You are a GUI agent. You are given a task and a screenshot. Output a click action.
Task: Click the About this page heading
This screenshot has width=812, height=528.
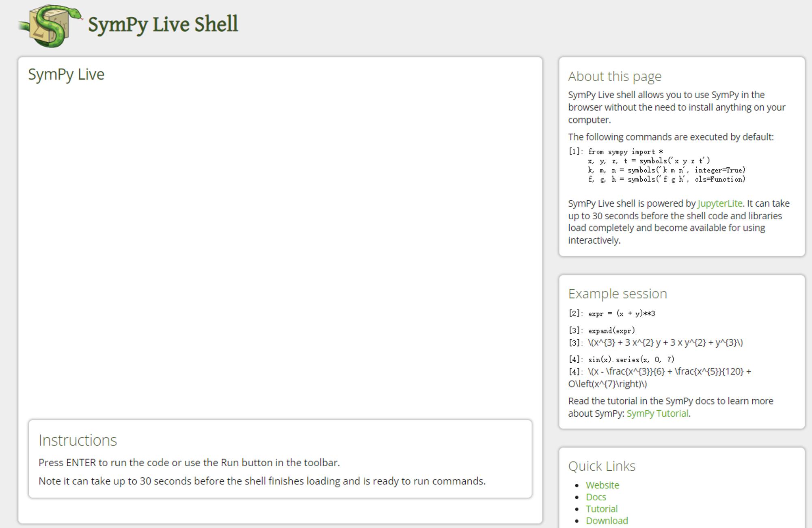coord(615,76)
